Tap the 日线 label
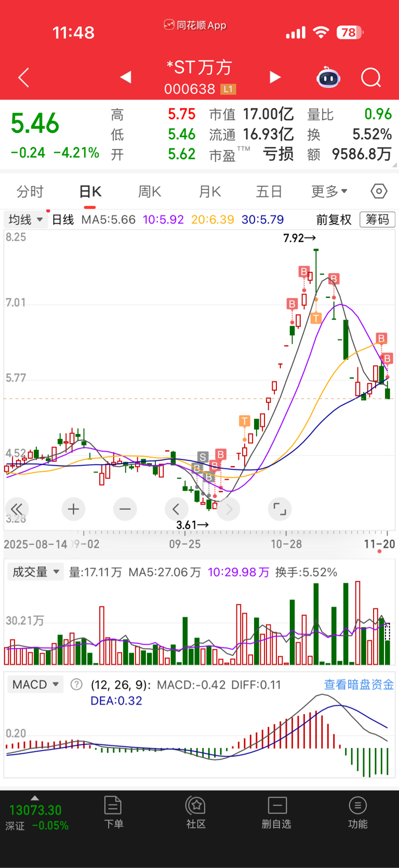 [x=63, y=219]
